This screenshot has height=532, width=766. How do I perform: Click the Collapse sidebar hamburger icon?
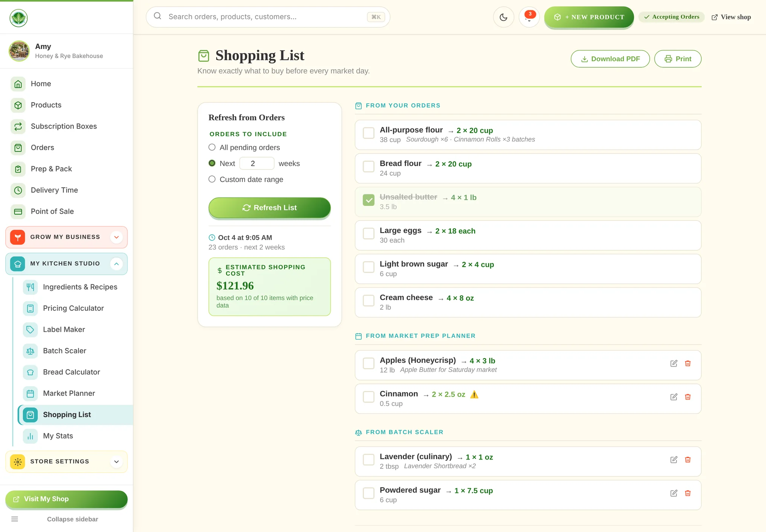pos(15,519)
